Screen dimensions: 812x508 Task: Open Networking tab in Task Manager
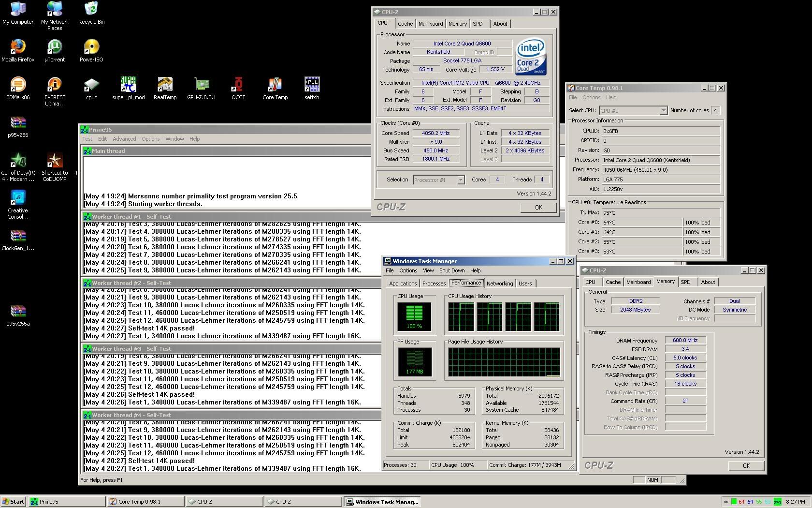pyautogui.click(x=500, y=284)
